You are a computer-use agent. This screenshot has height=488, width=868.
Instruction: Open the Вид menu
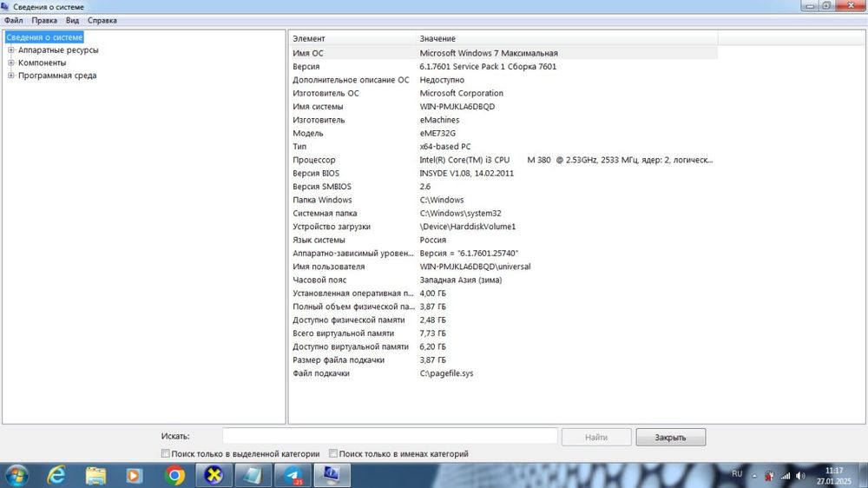73,21
